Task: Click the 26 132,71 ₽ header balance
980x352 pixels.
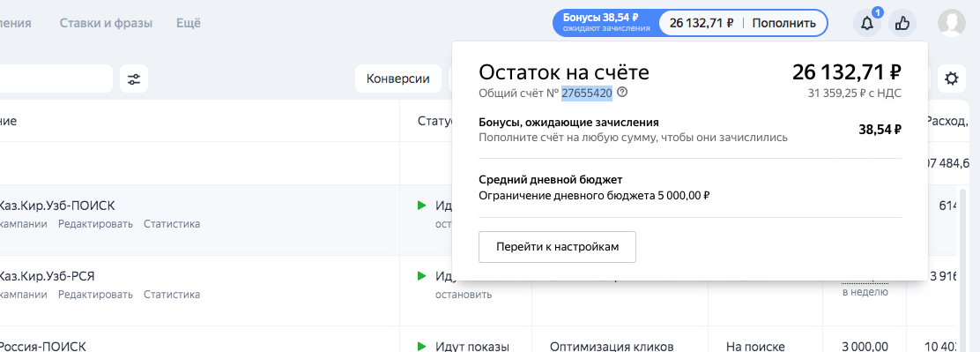Action: point(702,23)
